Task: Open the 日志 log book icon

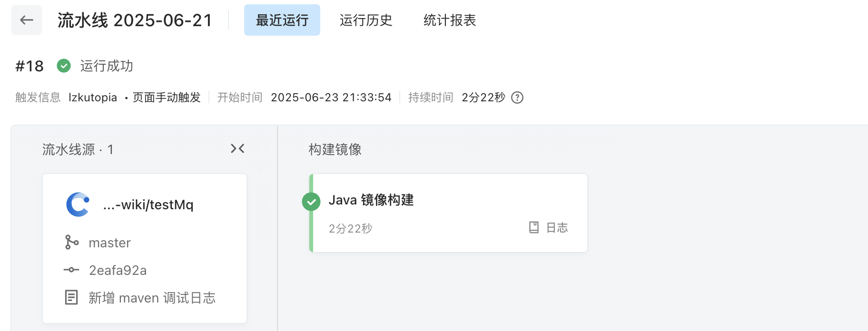Action: click(534, 227)
